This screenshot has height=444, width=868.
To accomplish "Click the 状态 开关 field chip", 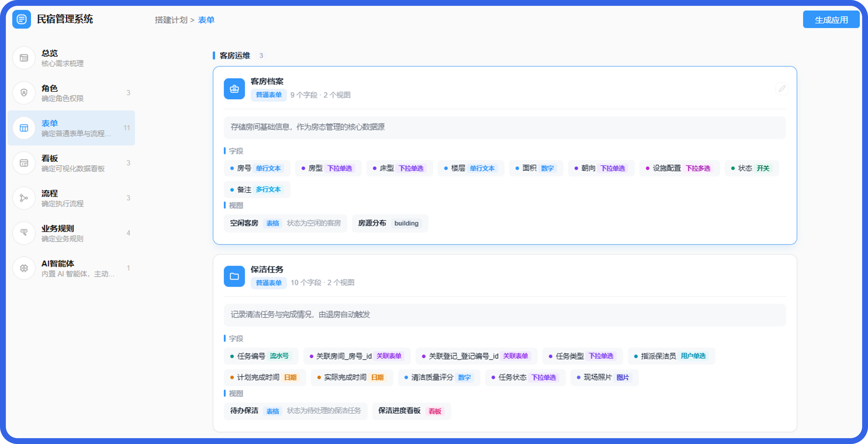I will pos(752,169).
